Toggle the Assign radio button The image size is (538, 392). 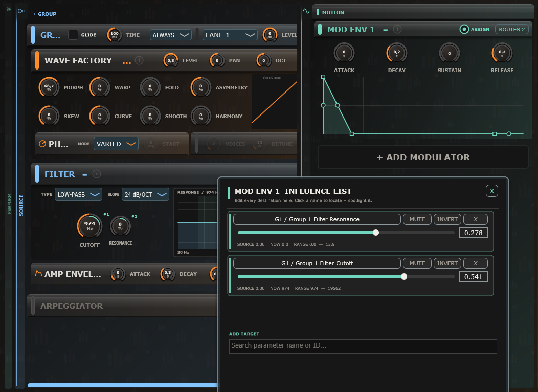[x=464, y=29]
